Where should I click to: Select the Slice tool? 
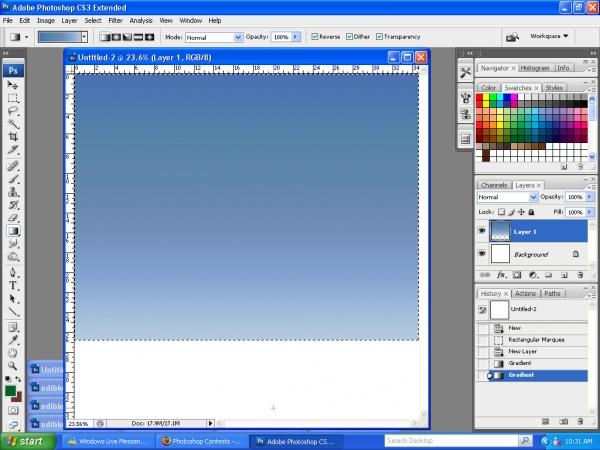pos(13,150)
